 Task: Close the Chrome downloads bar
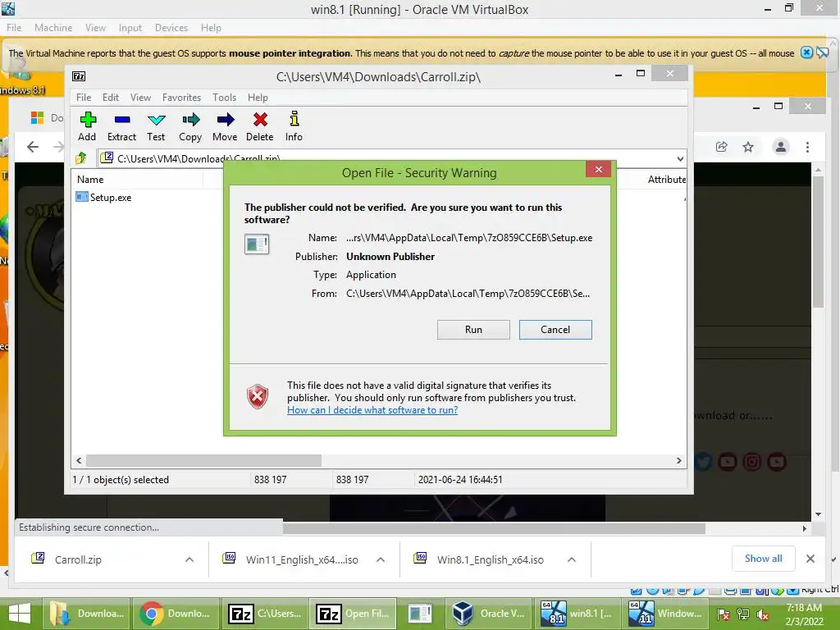810,559
